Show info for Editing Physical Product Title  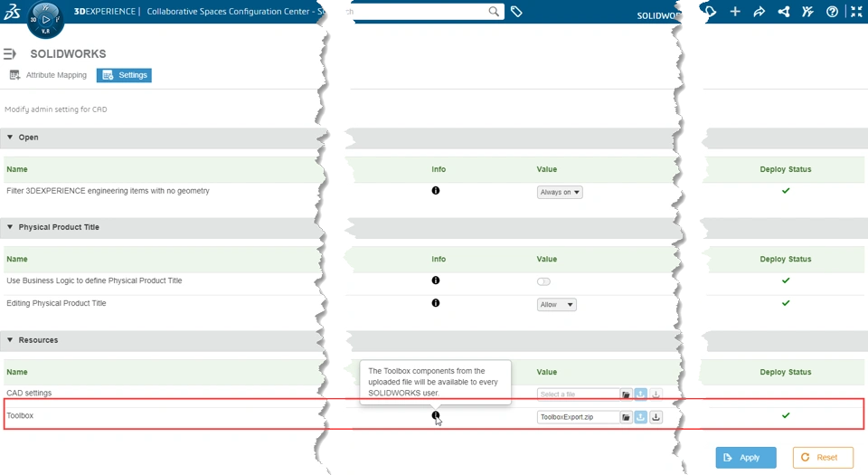(x=436, y=303)
